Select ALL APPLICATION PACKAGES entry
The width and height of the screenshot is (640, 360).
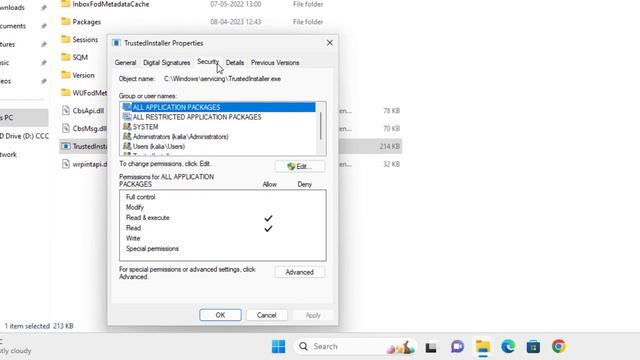[x=219, y=107]
